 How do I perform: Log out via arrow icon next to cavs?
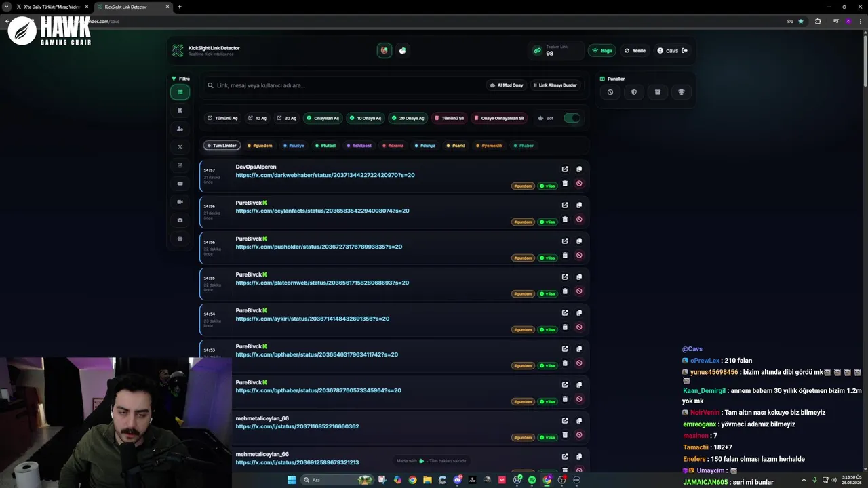tap(684, 50)
